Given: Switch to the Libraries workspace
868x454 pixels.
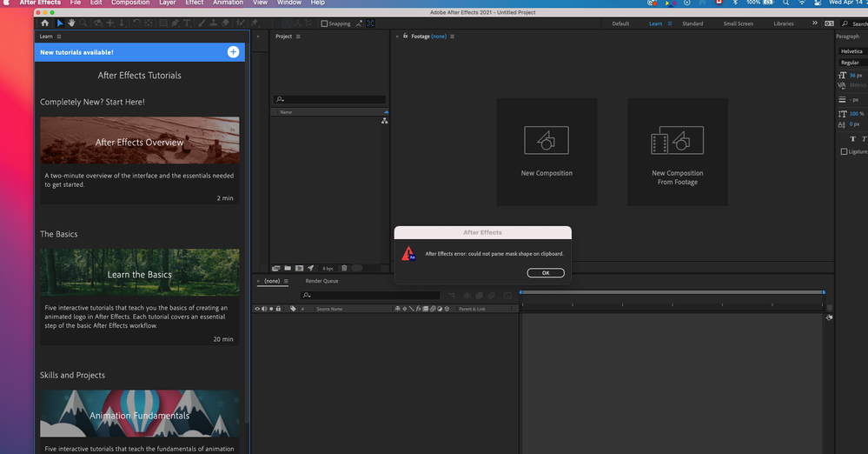Looking at the screenshot, I should (x=784, y=23).
